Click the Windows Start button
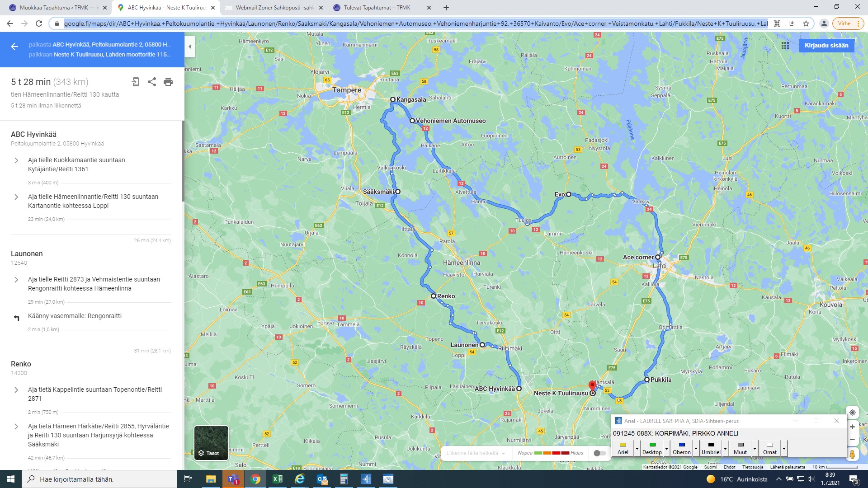Screen dimensions: 868x488 coord(11,479)
